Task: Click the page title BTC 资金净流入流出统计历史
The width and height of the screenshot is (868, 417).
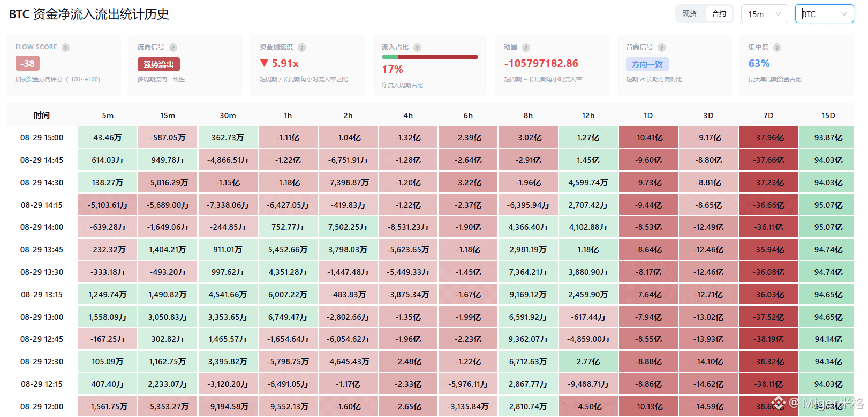Action: (89, 14)
